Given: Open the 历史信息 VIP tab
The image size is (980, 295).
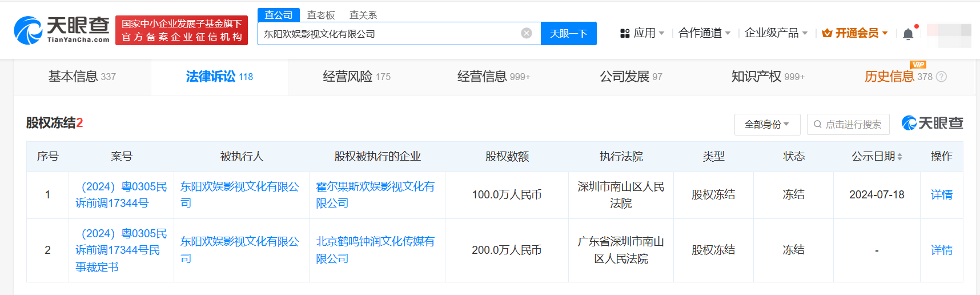Looking at the screenshot, I should pyautogui.click(x=898, y=77).
